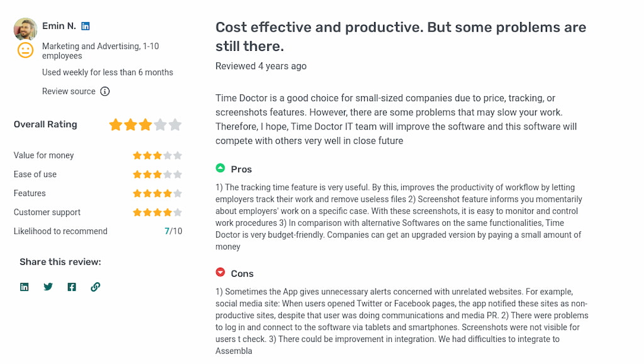644x364 pixels.
Task: Select the fourth star under Overall Rating
Action: coord(160,124)
